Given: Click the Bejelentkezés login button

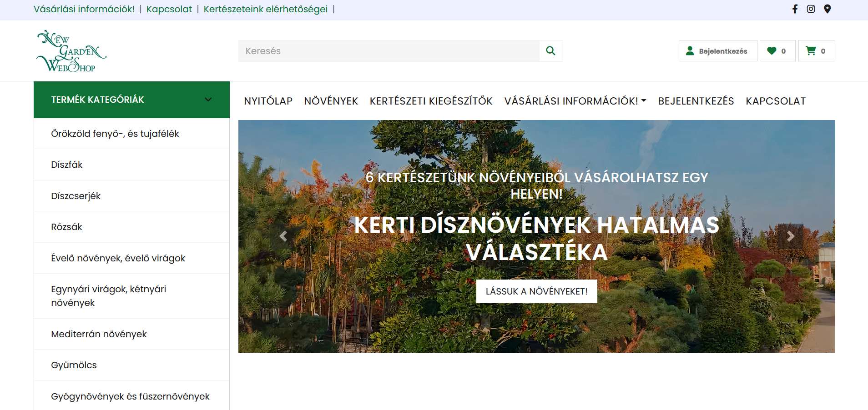Looking at the screenshot, I should point(718,51).
